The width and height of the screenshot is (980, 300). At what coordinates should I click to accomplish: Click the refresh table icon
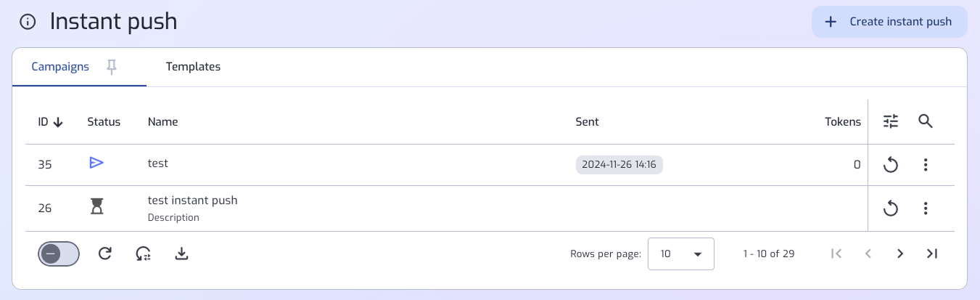tap(105, 254)
